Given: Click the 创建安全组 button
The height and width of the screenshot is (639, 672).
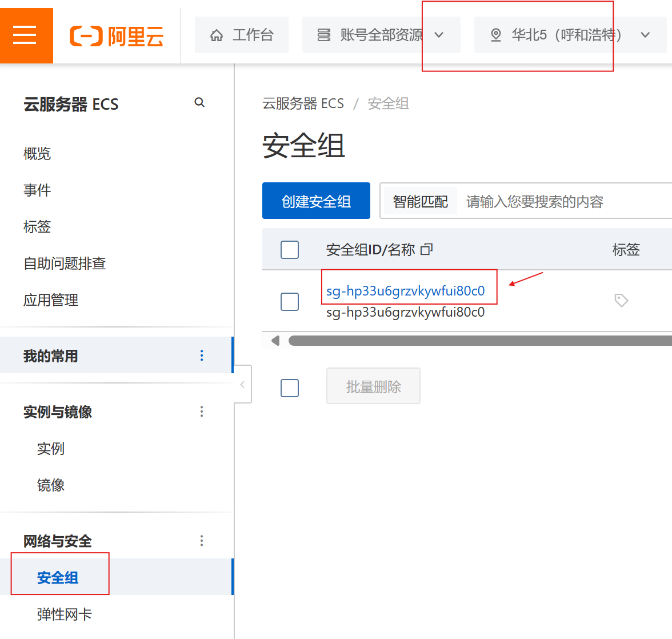Looking at the screenshot, I should (x=316, y=201).
